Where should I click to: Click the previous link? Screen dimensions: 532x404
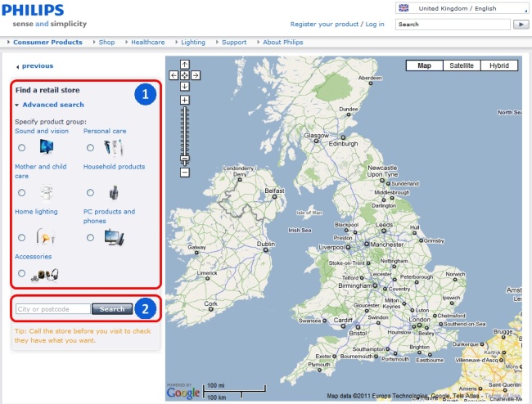point(38,65)
